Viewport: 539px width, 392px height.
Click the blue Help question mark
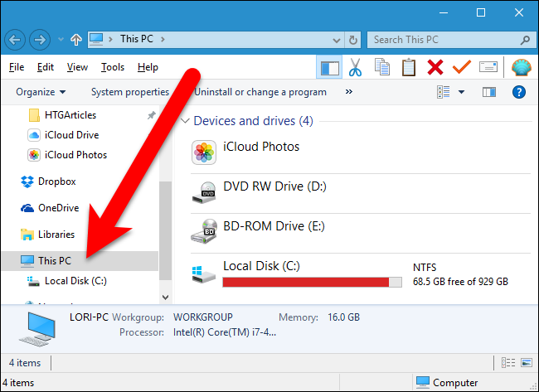click(x=519, y=92)
